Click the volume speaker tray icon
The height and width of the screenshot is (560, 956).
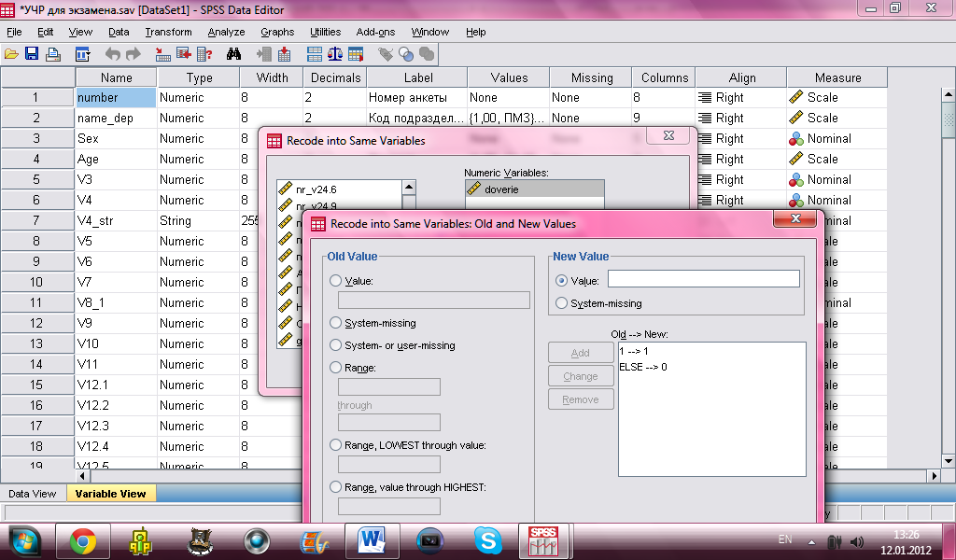tap(857, 541)
